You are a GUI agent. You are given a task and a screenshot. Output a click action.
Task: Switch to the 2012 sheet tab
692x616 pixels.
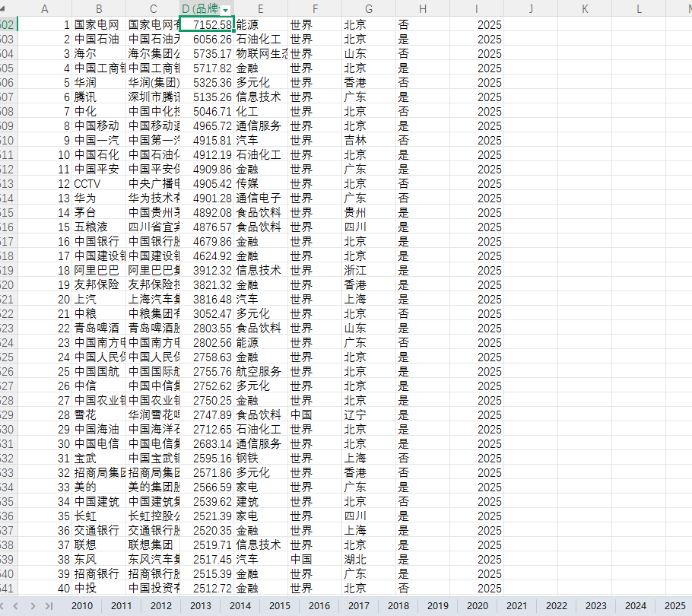(x=161, y=606)
